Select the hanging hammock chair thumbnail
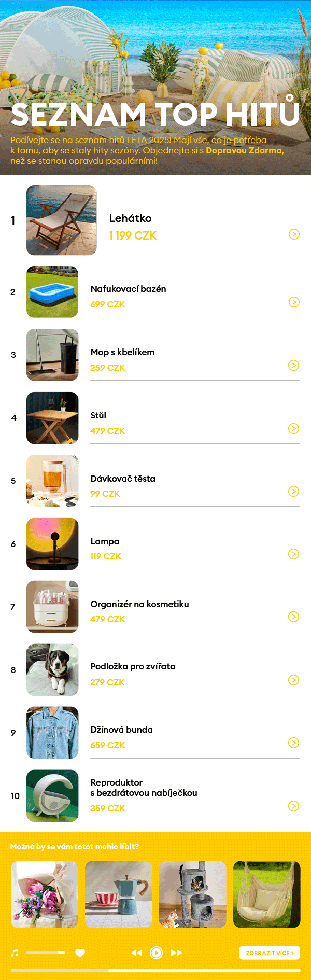 click(x=267, y=894)
